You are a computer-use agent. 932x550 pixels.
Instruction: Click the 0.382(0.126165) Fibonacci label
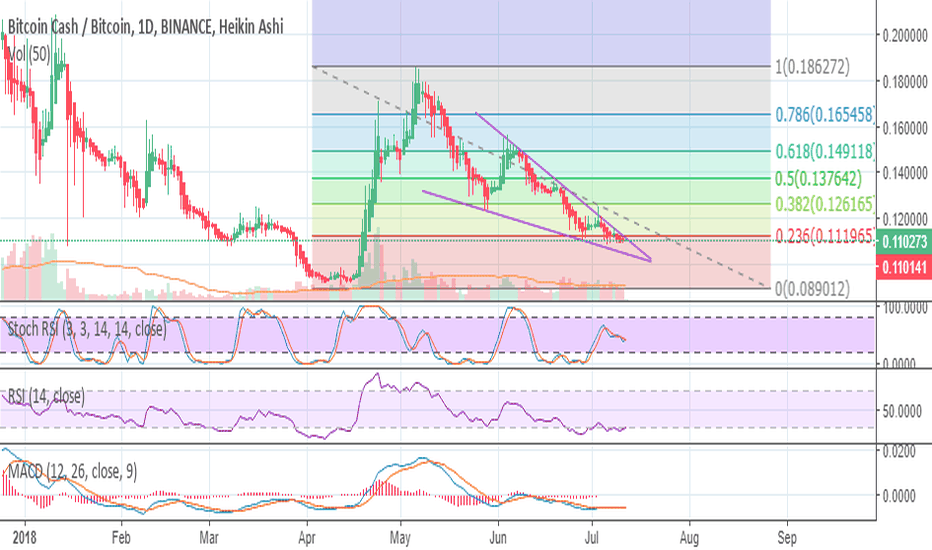point(824,205)
